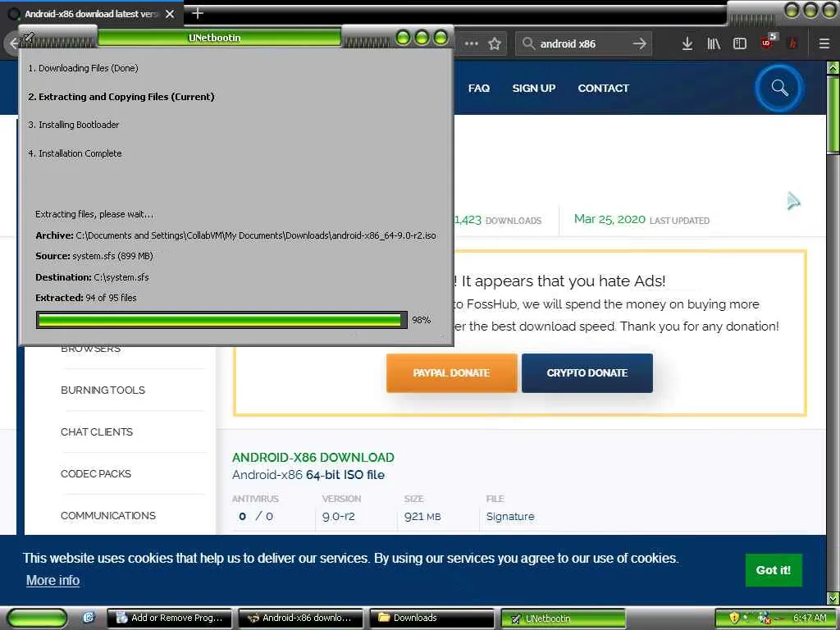Open the Signature file link
Screen dimensions: 840x630
point(510,517)
